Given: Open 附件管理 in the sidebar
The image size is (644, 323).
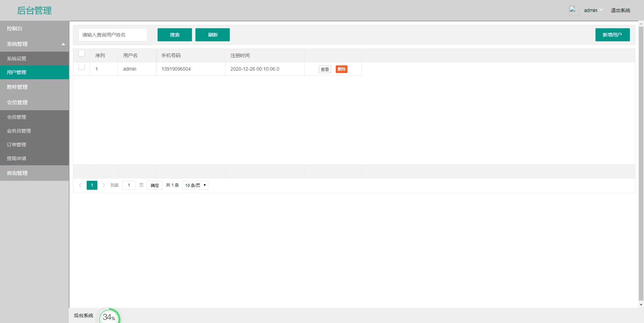Looking at the screenshot, I should point(34,87).
